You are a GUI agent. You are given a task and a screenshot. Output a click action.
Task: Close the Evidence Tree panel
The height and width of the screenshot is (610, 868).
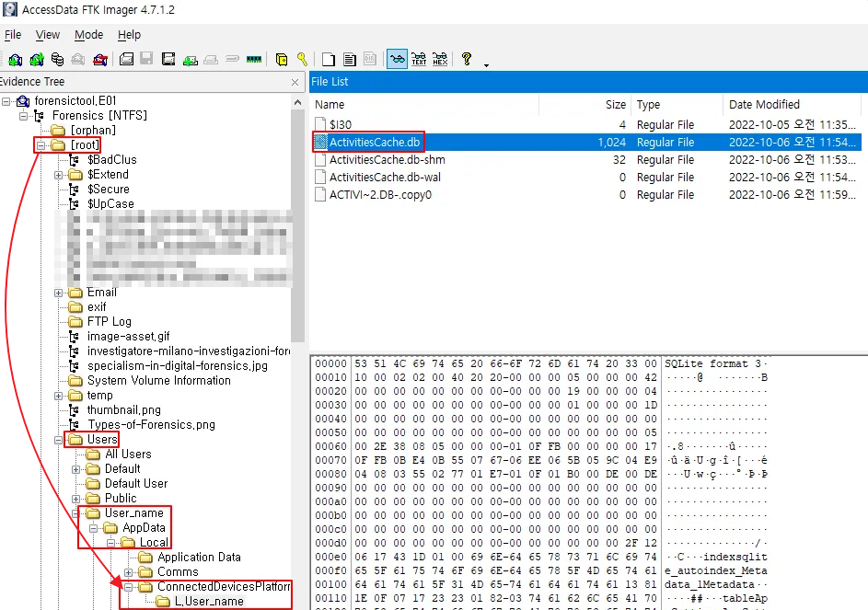[295, 83]
